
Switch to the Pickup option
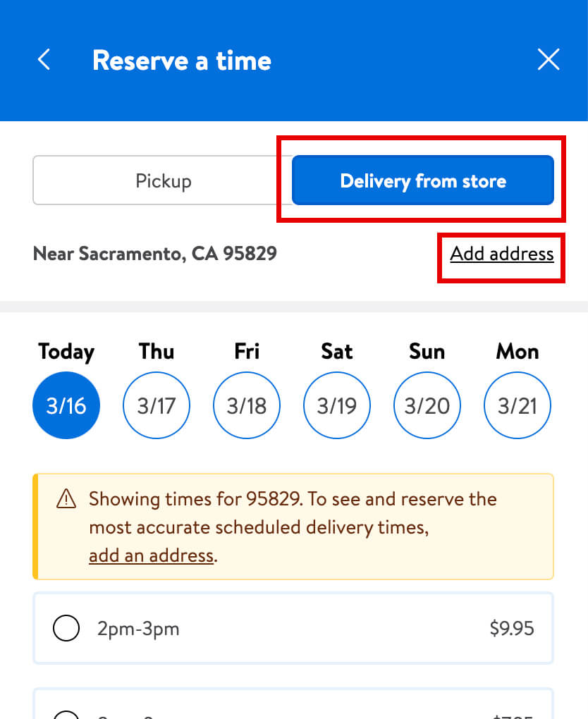[x=163, y=180]
